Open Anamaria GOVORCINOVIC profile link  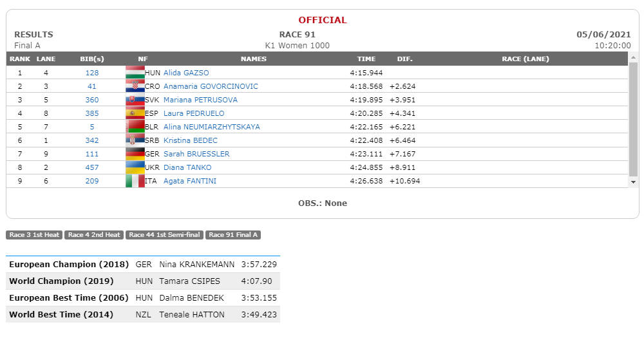click(x=211, y=86)
